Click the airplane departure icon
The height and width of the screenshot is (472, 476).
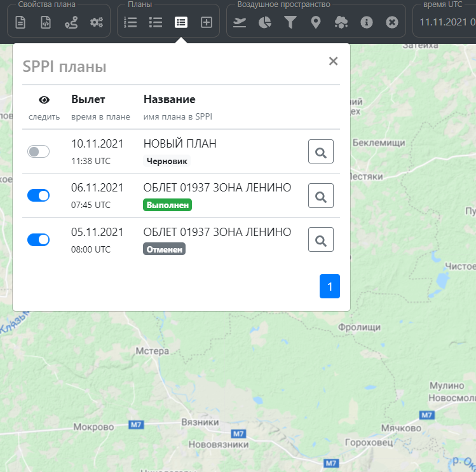[x=240, y=22]
